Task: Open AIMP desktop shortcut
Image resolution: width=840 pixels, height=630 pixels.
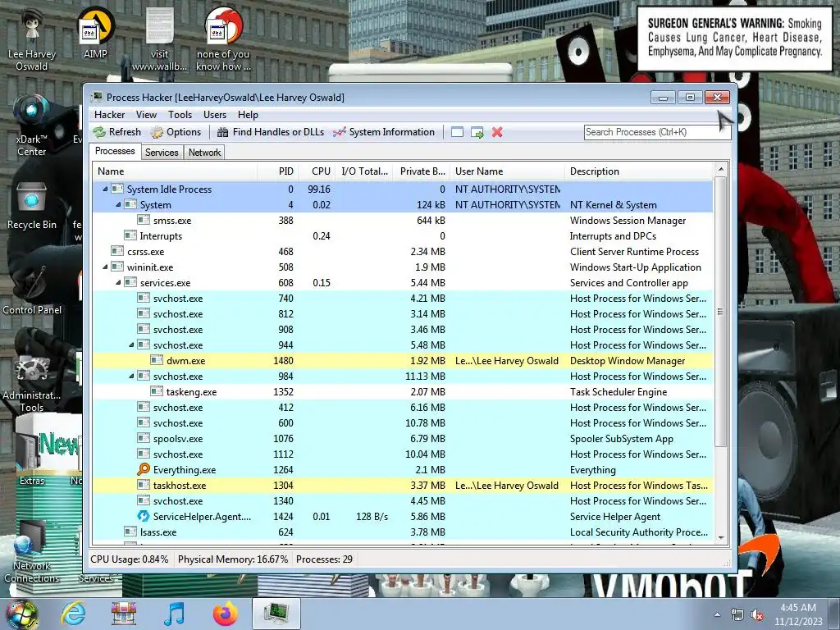Action: pos(95,33)
